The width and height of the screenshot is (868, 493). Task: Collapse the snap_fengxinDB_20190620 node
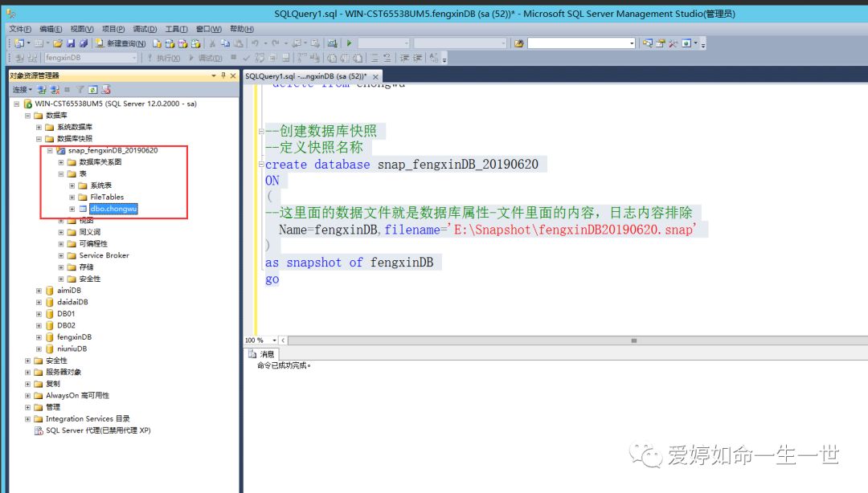pos(50,150)
